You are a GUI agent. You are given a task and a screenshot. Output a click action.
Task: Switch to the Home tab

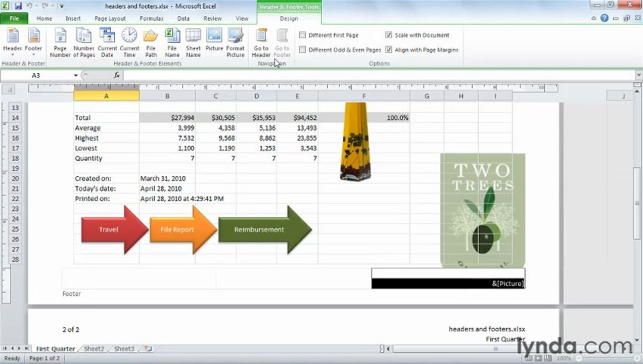click(x=44, y=18)
